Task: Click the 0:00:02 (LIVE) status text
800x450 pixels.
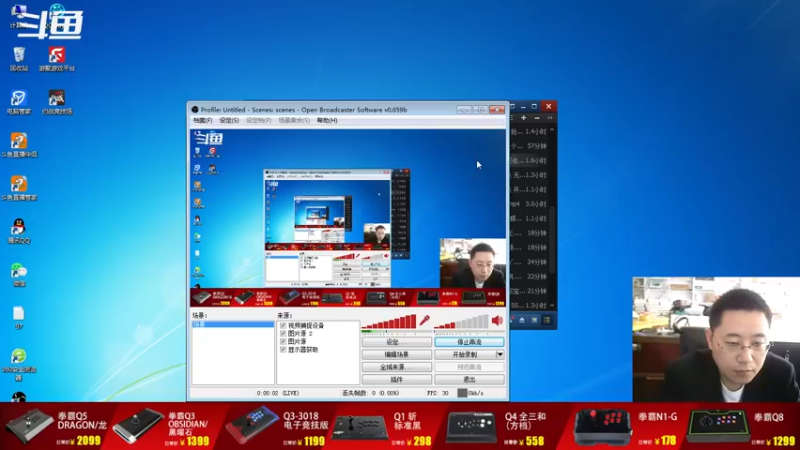Action: tap(278, 393)
